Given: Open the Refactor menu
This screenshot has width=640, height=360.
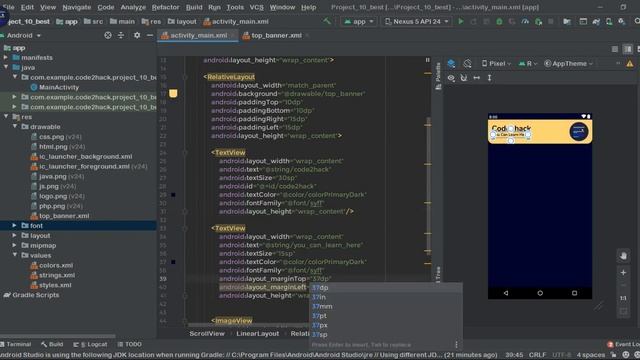Looking at the screenshot, I should click(x=165, y=7).
